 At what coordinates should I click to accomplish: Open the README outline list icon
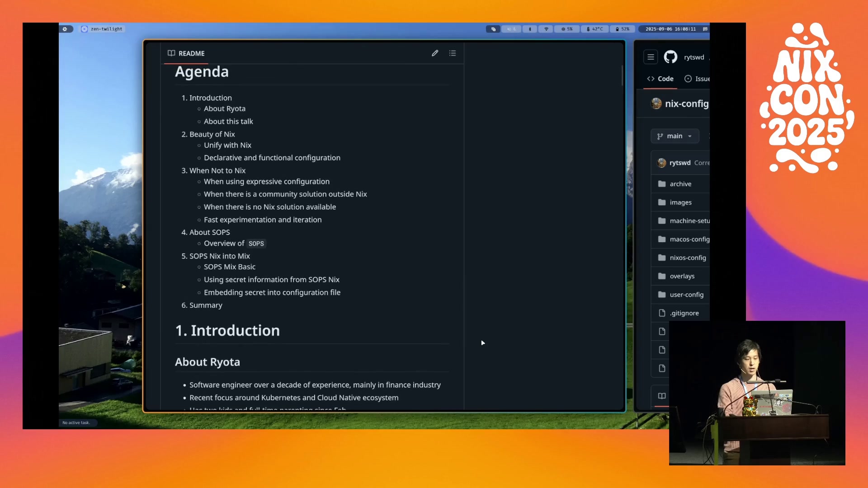(x=453, y=53)
